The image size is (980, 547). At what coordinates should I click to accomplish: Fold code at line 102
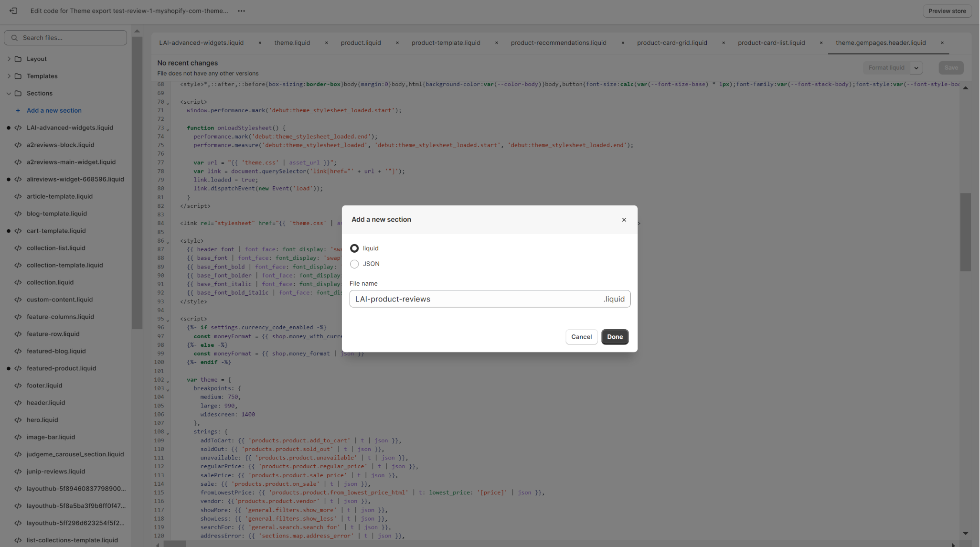(x=168, y=381)
